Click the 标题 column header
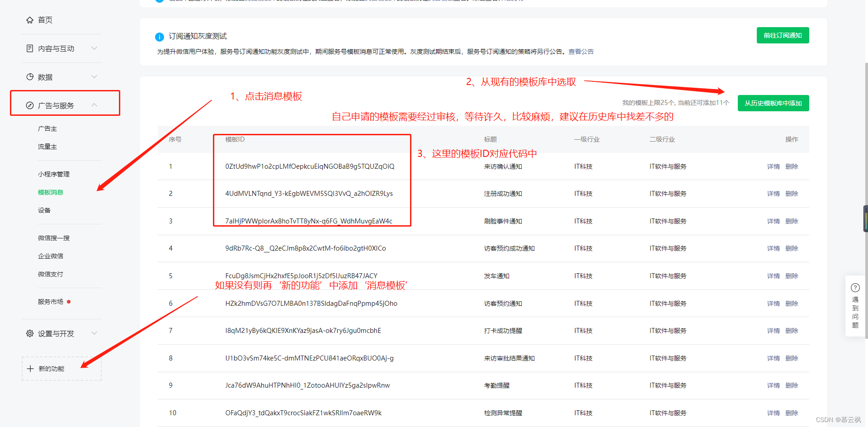This screenshot has width=868, height=427. click(x=490, y=139)
